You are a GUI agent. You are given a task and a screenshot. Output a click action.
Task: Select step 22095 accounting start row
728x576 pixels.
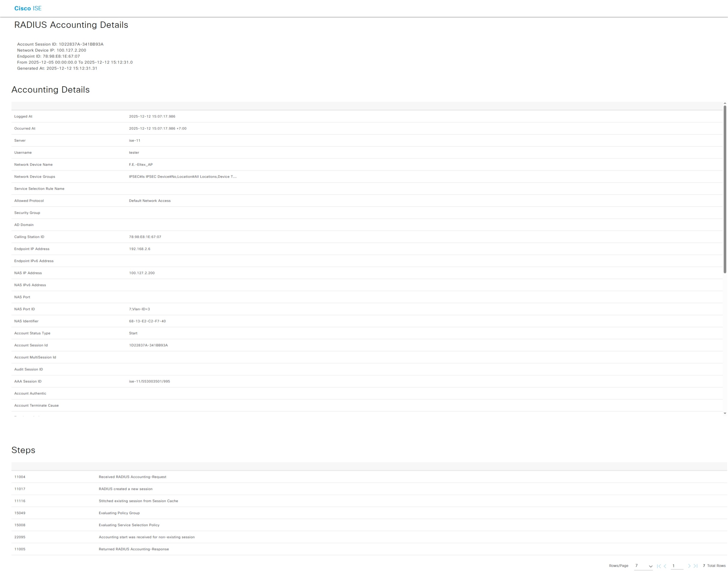coord(147,537)
